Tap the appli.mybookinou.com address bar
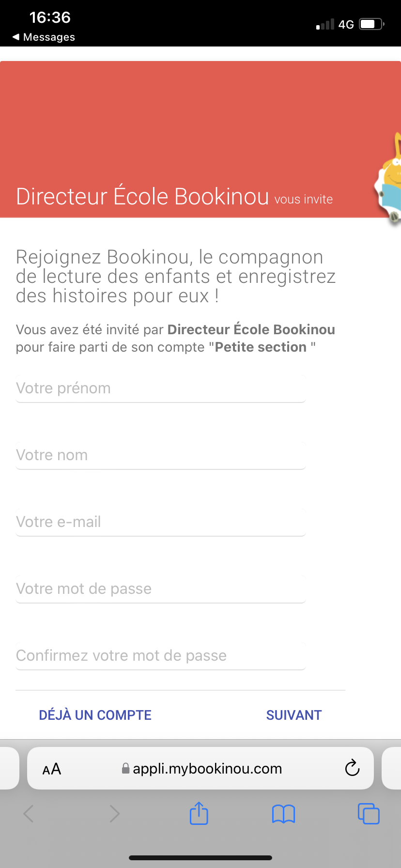The height and width of the screenshot is (868, 401). [x=200, y=768]
